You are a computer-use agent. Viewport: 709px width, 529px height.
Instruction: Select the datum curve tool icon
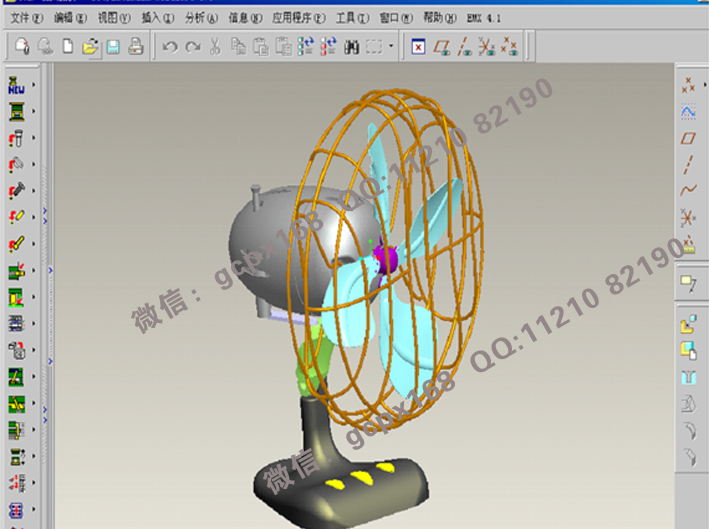coord(688,189)
